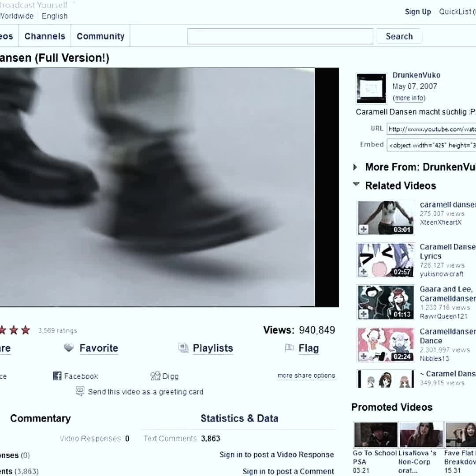The width and height of the screenshot is (476, 476).
Task: Click the video URL field
Action: (431, 129)
